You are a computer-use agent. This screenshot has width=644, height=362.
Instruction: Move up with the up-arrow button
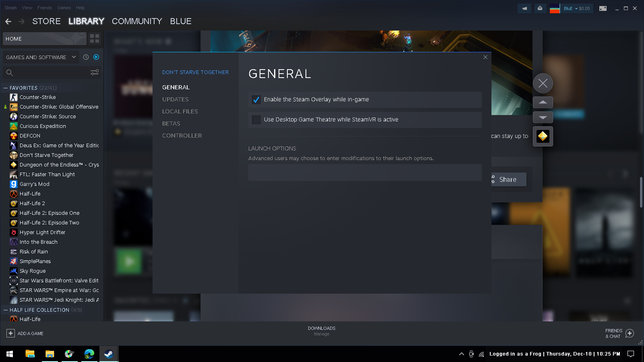543,102
